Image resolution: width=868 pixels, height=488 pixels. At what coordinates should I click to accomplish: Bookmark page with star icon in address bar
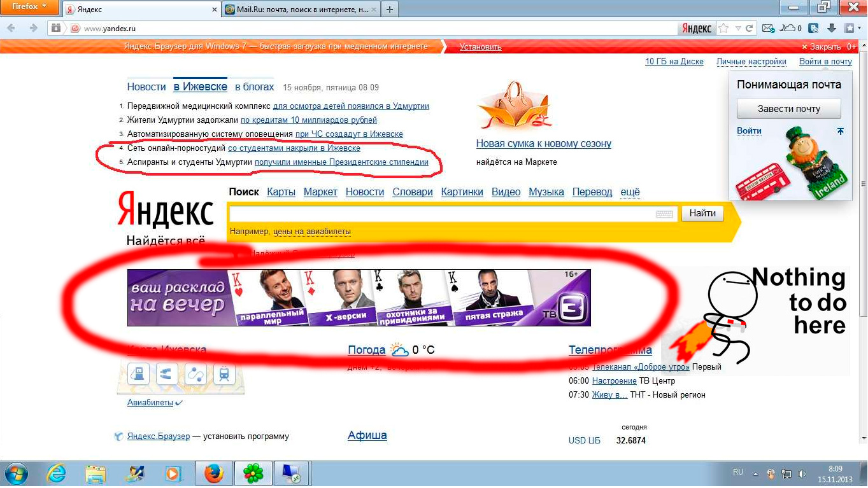tap(723, 28)
